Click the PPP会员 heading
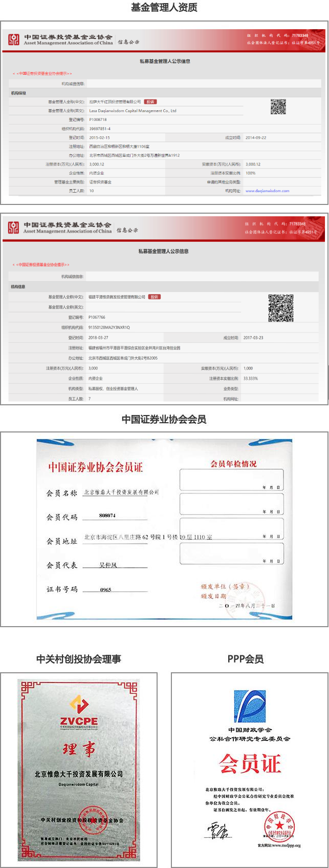Image resolution: width=329 pixels, height=868 pixels. tap(246, 659)
